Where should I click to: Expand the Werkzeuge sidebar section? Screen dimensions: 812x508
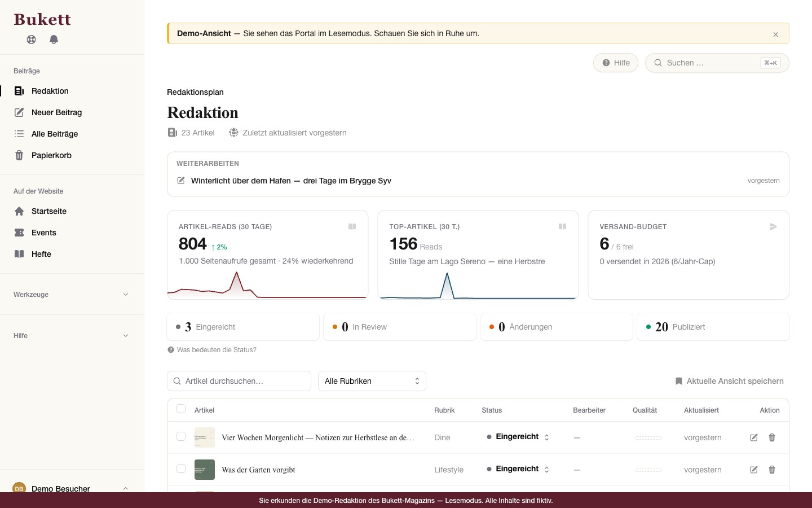tap(72, 295)
